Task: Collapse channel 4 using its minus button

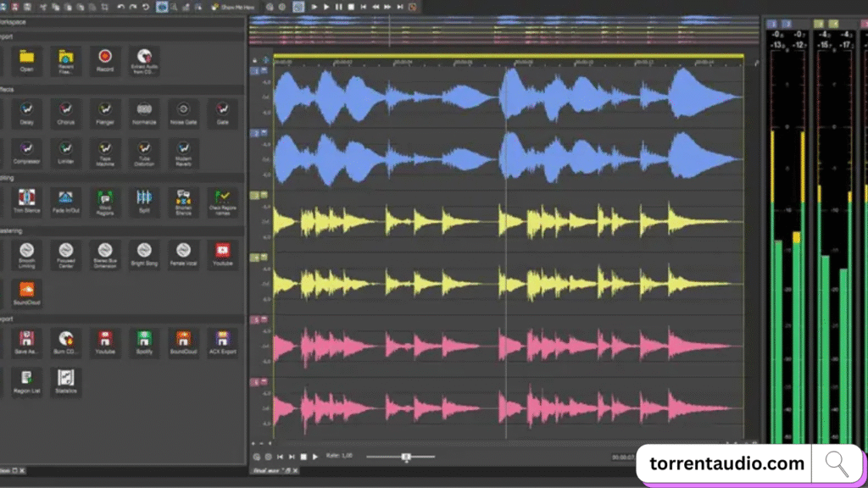Action: pos(264,257)
